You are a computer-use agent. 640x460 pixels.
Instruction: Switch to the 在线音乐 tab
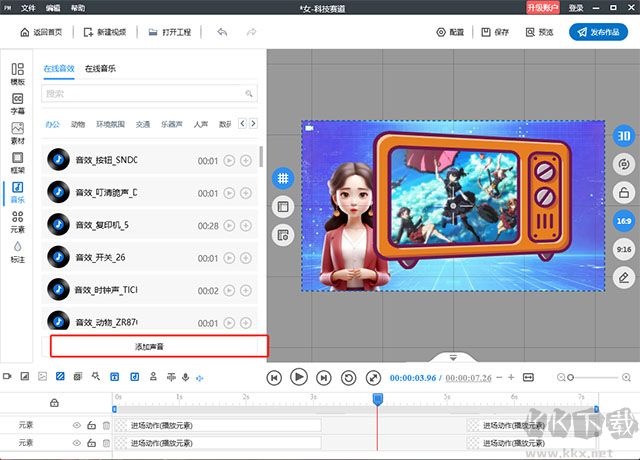(100, 69)
